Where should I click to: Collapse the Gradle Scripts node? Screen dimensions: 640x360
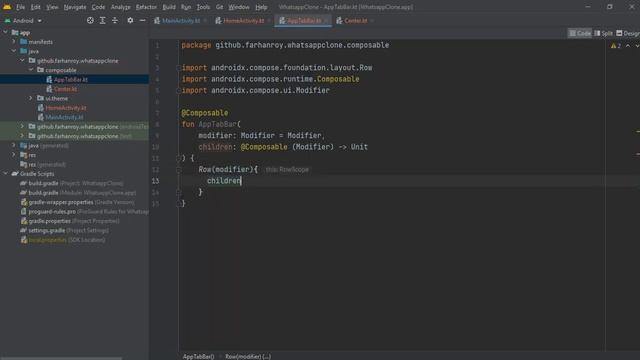tap(5, 174)
